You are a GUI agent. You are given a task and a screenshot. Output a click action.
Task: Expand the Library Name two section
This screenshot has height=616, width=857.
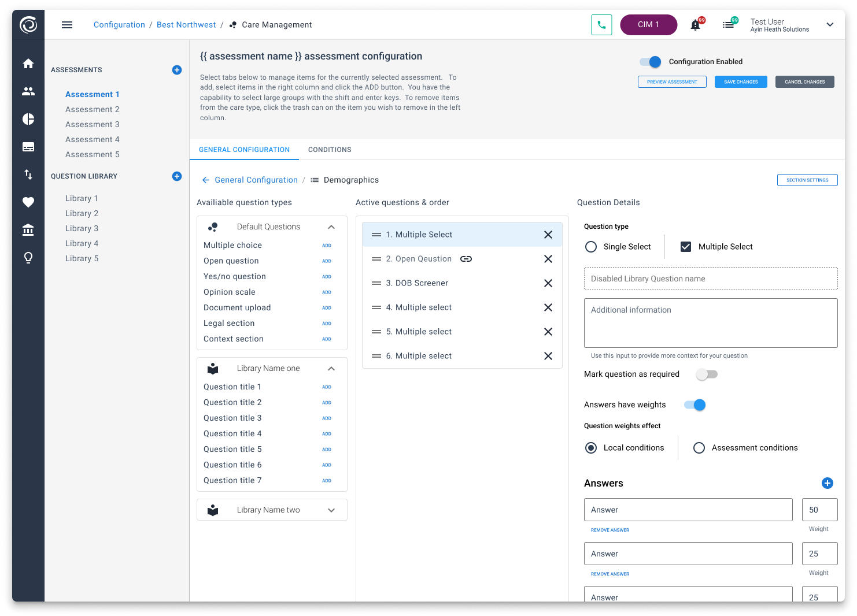331,510
